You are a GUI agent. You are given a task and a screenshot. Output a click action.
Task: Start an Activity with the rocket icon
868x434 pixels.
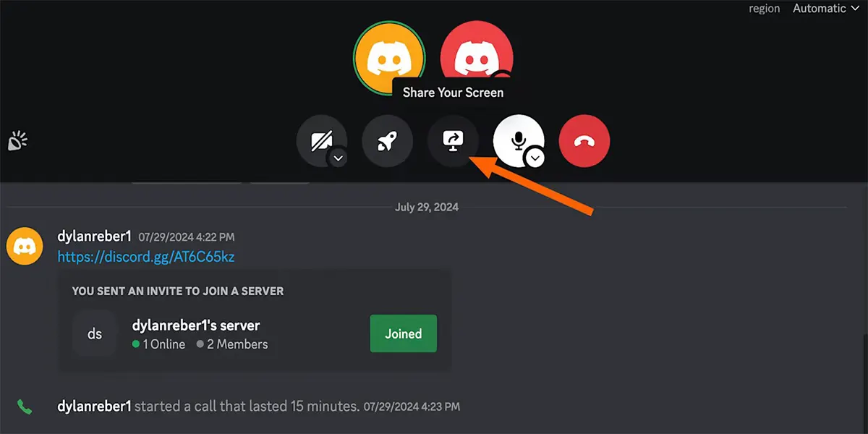(x=387, y=140)
